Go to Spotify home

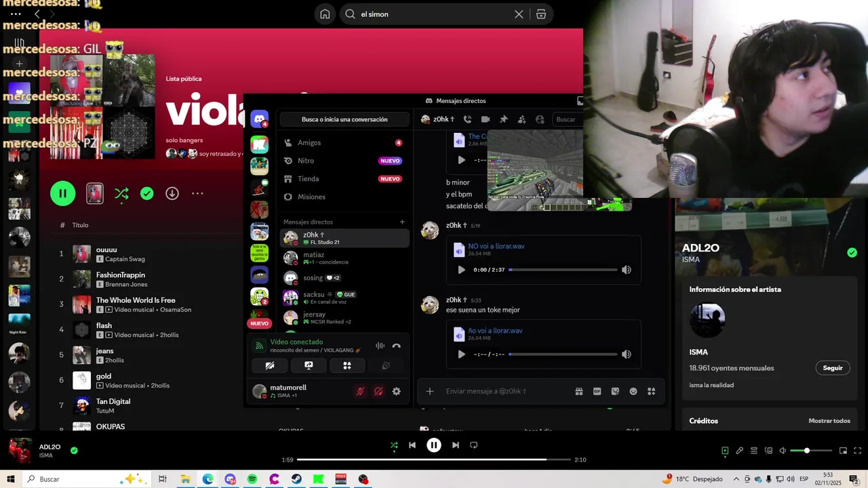pos(325,14)
